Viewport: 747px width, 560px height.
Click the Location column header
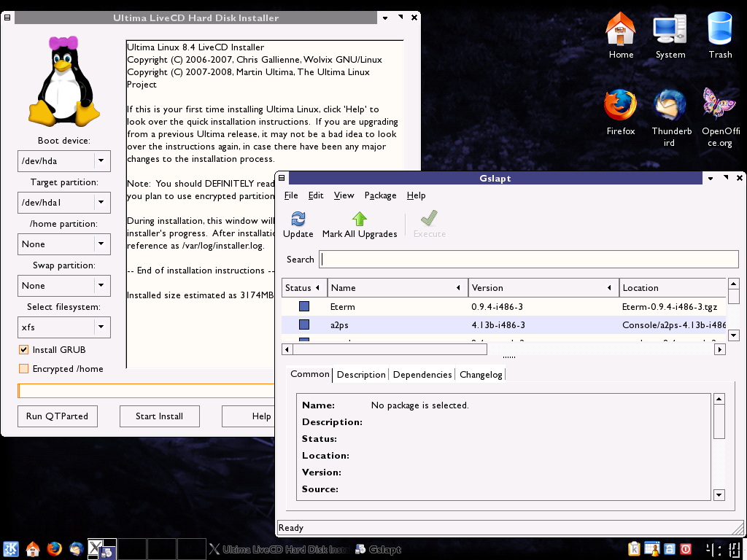pos(673,287)
